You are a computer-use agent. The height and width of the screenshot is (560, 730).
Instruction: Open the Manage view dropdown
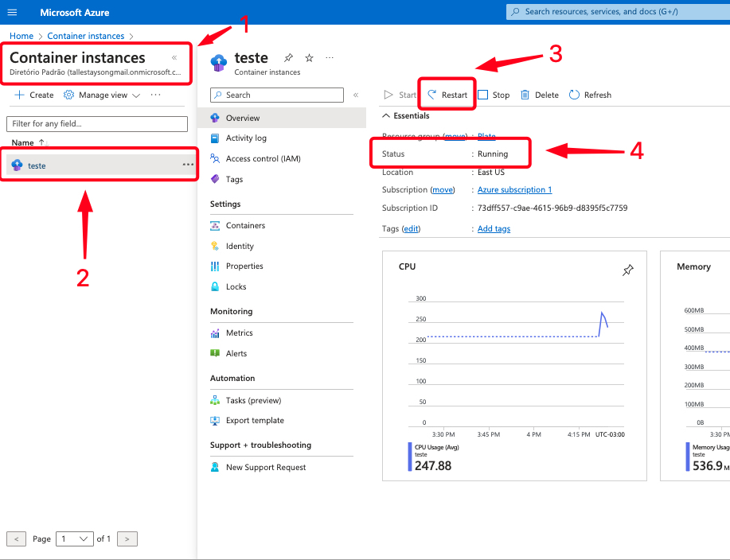[102, 95]
